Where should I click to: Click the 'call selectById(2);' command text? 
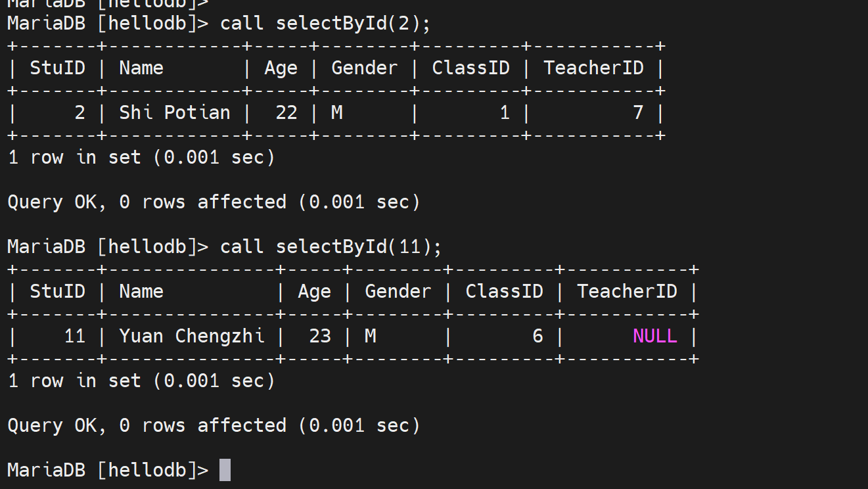325,24
